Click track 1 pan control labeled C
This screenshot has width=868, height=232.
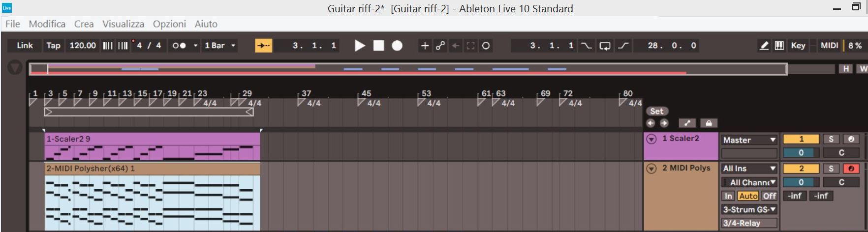pyautogui.click(x=841, y=153)
